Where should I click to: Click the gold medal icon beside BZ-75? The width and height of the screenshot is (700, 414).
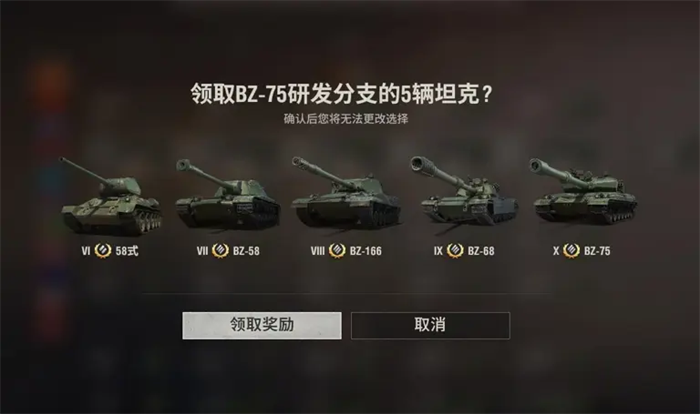[571, 251]
